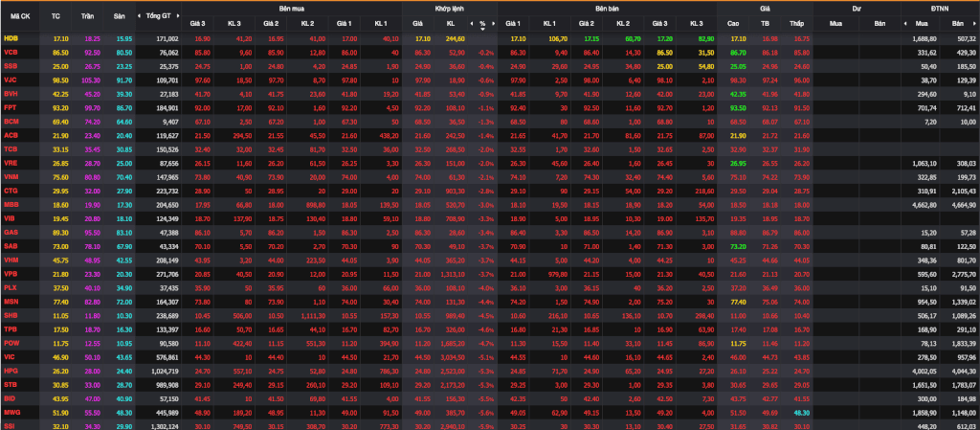Image resolution: width=980 pixels, height=430 pixels.
Task: Click the left arrow beside Tổng GT header
Action: tap(140, 15)
